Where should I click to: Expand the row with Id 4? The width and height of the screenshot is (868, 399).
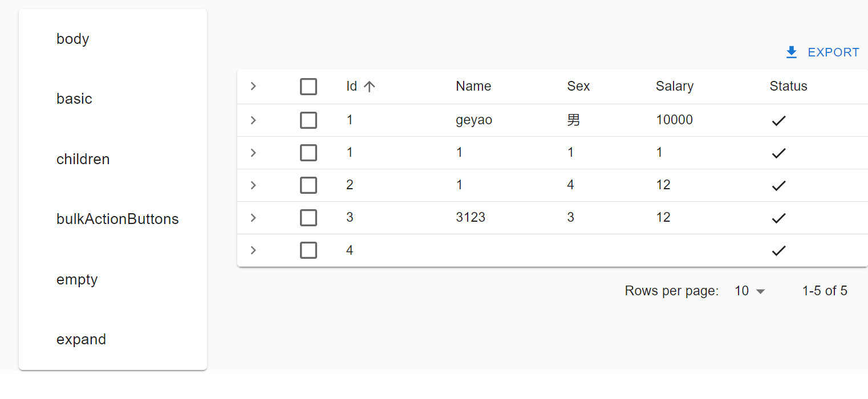pyautogui.click(x=253, y=250)
